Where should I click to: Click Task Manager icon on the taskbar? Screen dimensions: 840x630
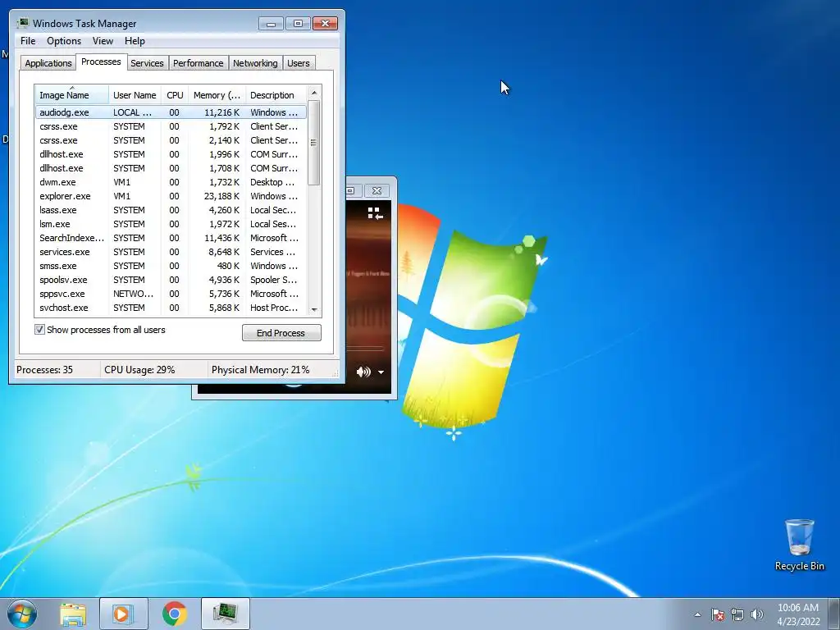[x=226, y=614]
